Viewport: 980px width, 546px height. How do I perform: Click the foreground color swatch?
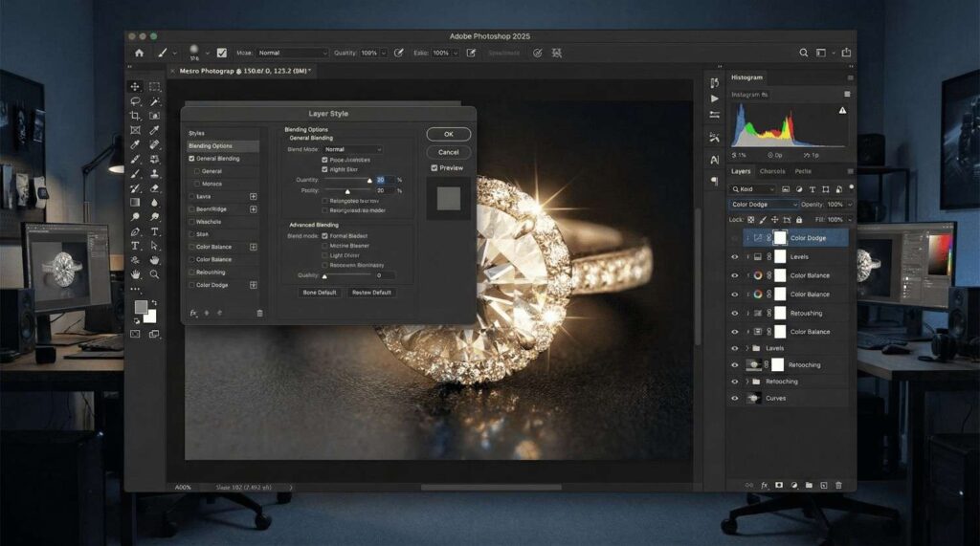coord(141,307)
